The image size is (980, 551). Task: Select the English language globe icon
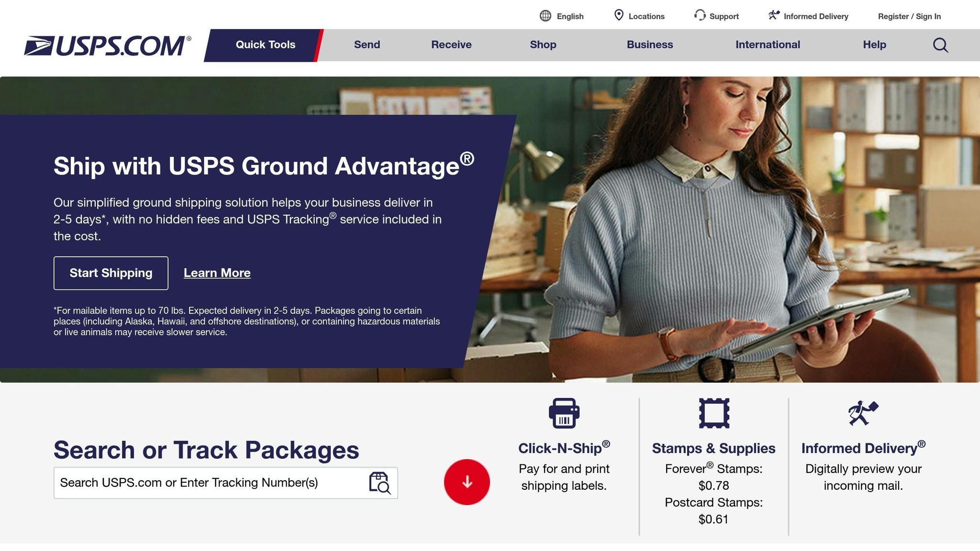546,16
